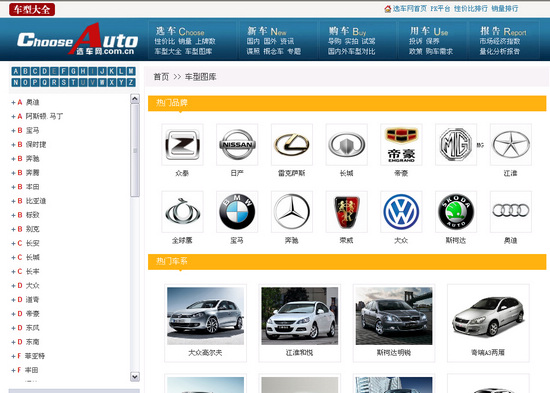Select letter Z in the alphabet index
The width and height of the screenshot is (550, 393).
(x=131, y=82)
